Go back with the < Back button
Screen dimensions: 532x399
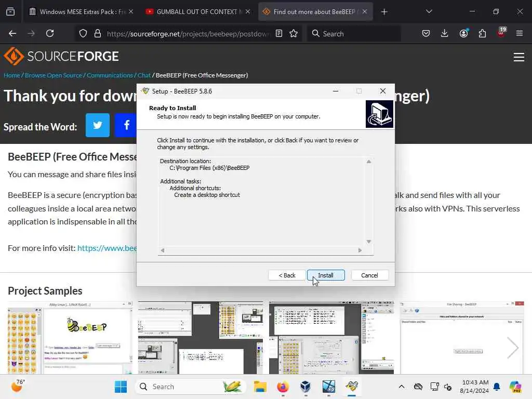coord(287,275)
